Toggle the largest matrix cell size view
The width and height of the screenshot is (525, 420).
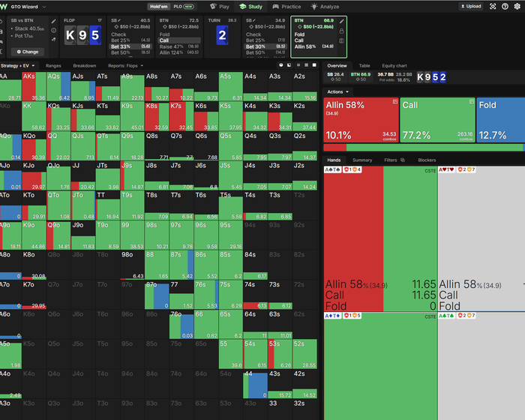pos(314,65)
